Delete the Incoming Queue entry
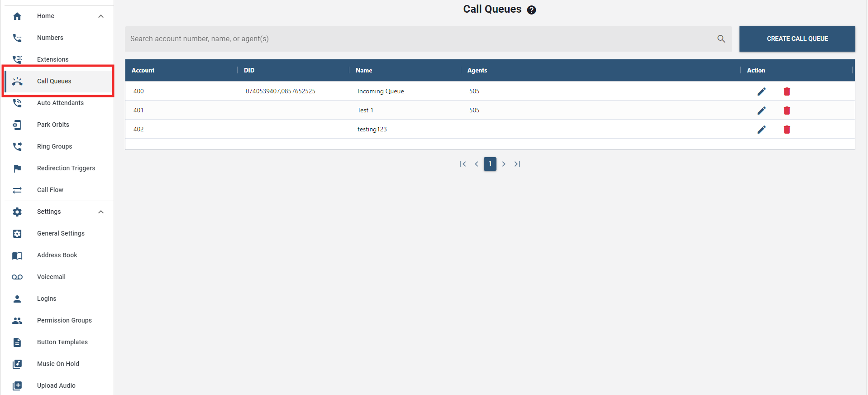This screenshot has width=868, height=395. click(x=787, y=92)
